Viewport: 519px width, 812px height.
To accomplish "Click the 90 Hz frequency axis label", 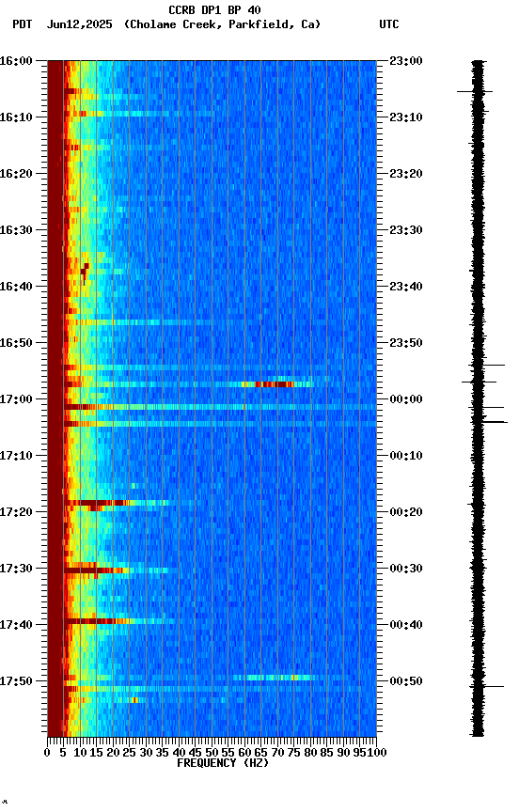I will point(343,753).
